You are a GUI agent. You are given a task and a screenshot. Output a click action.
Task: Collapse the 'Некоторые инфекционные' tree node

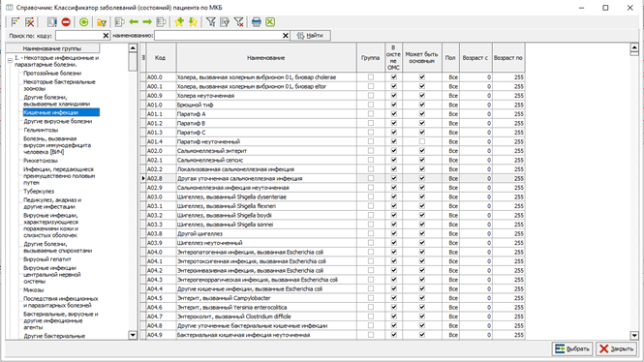[x=10, y=61]
